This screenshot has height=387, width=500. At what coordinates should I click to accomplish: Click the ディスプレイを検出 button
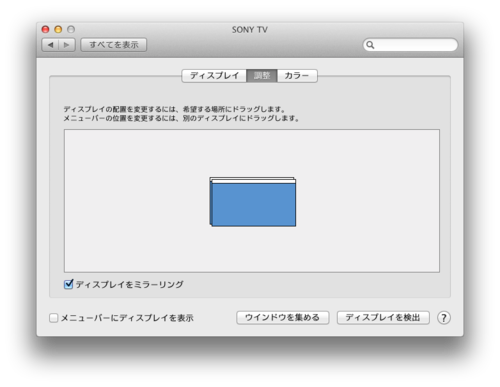pos(383,317)
